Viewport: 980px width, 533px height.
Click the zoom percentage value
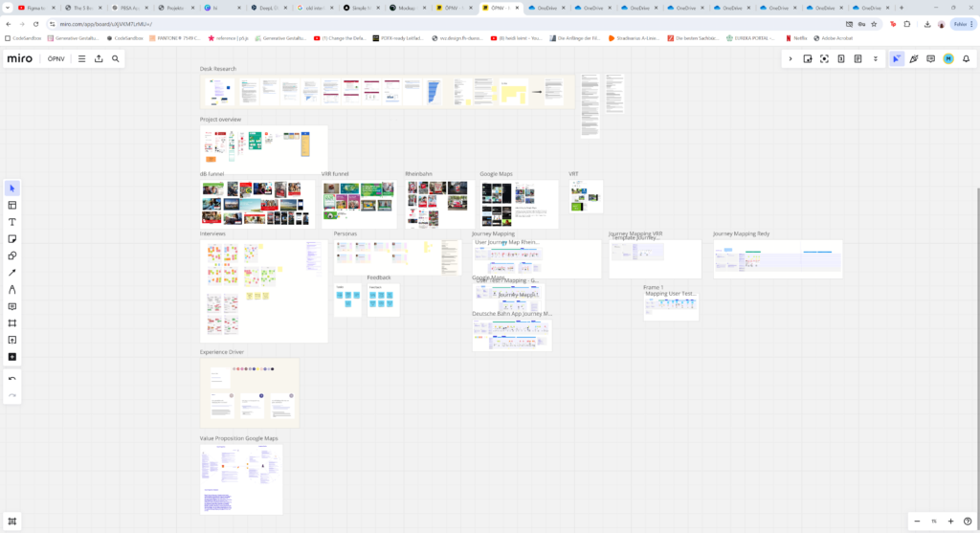click(x=934, y=522)
